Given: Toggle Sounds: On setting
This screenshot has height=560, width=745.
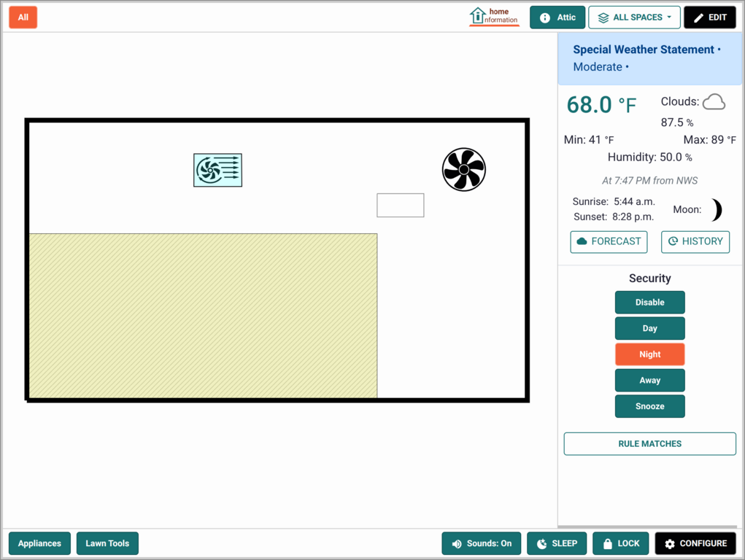Looking at the screenshot, I should pos(482,543).
